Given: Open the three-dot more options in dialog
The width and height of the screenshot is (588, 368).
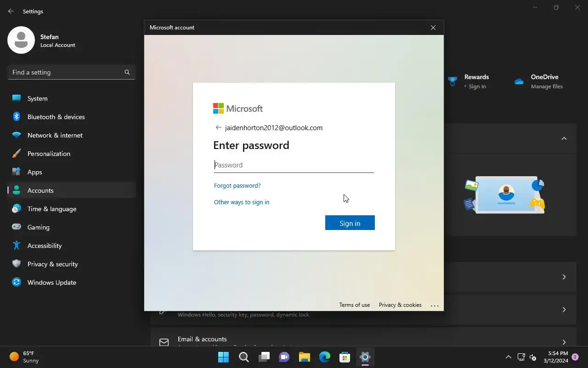Looking at the screenshot, I should [x=435, y=305].
